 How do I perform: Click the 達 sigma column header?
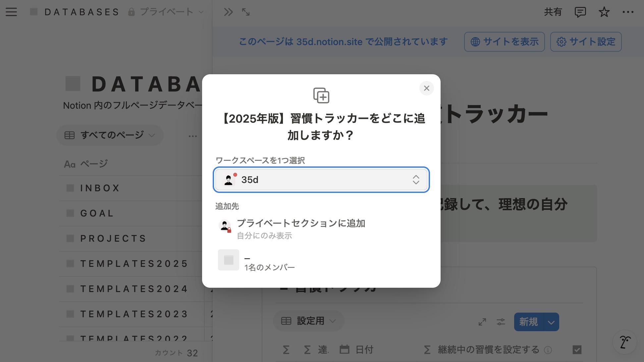tap(316, 350)
